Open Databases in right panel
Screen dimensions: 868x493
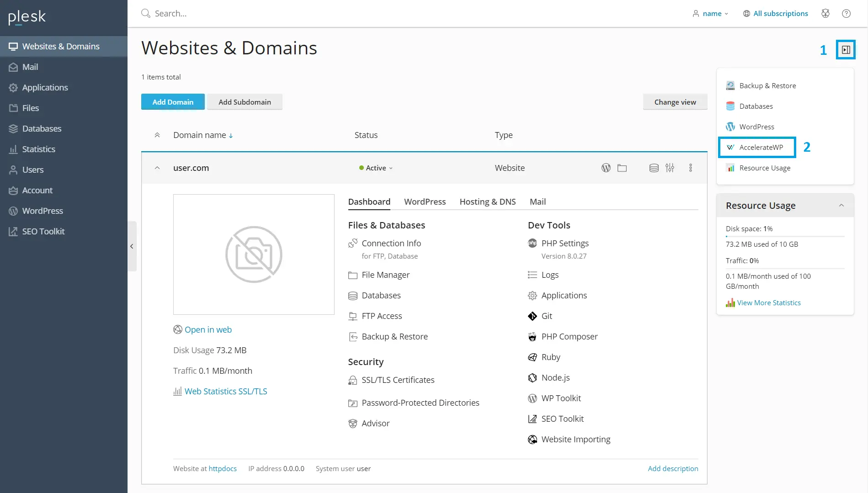pyautogui.click(x=750, y=106)
